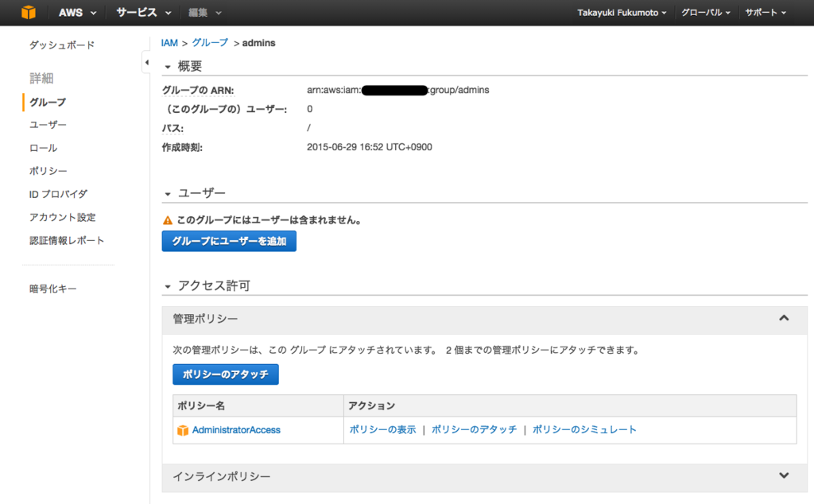
Task: Open the サポート dropdown menu
Action: click(x=766, y=13)
